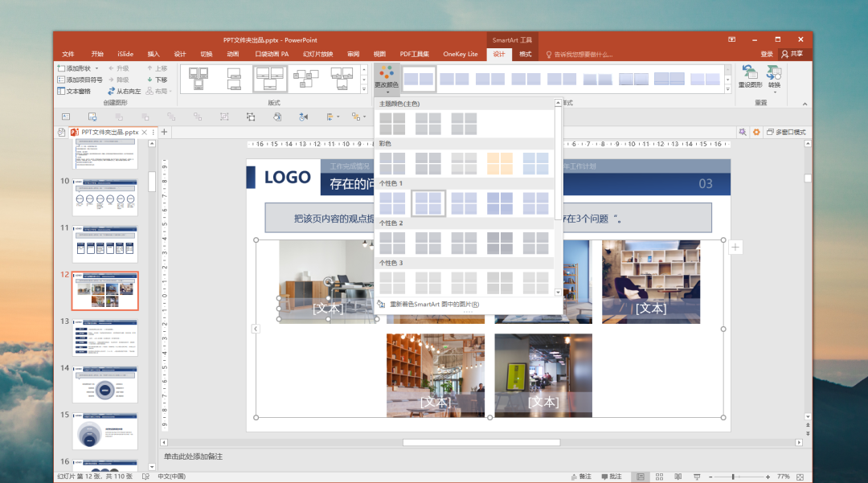Click the magic wand icon near 多窗口模式

tap(742, 133)
